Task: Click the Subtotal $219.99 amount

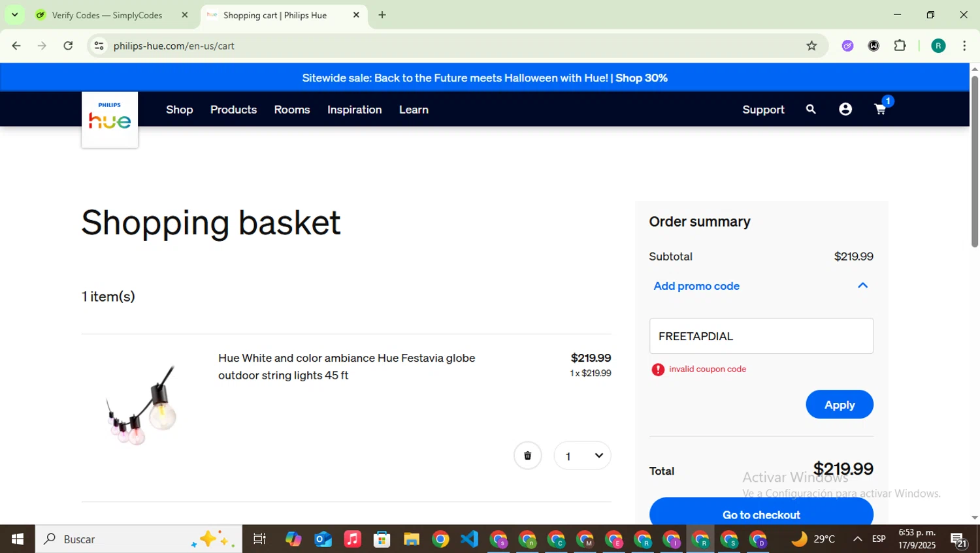Action: pos(853,257)
